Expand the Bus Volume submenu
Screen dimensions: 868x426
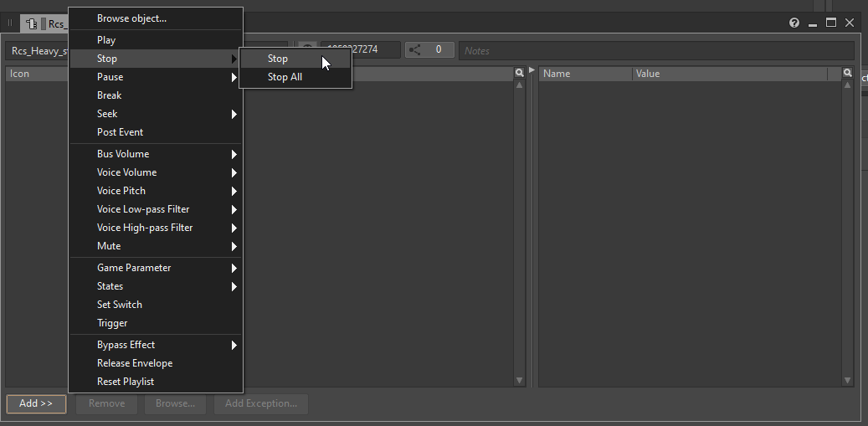[x=156, y=154]
